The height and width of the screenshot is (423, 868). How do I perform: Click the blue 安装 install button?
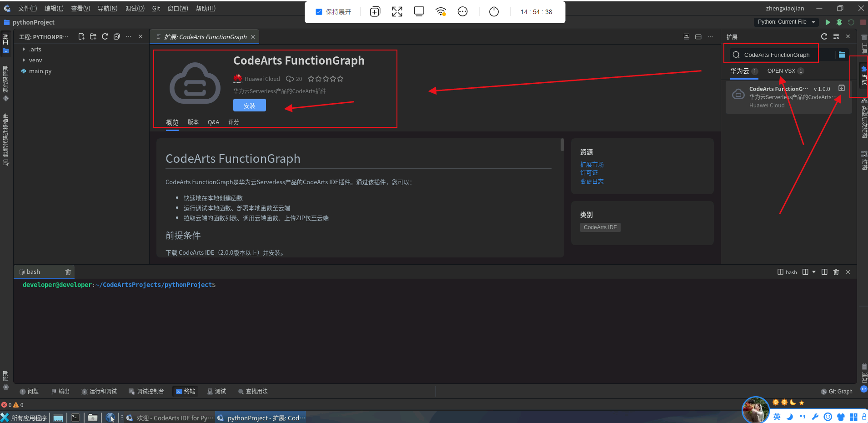click(250, 106)
